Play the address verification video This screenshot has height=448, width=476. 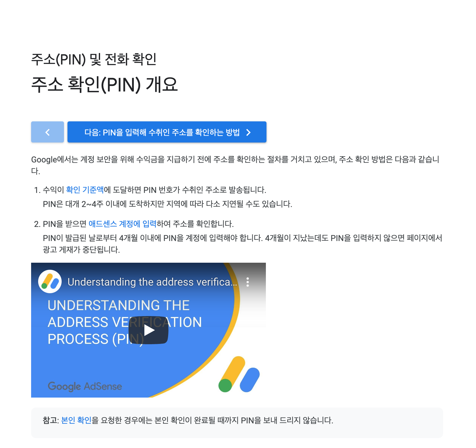pyautogui.click(x=148, y=330)
